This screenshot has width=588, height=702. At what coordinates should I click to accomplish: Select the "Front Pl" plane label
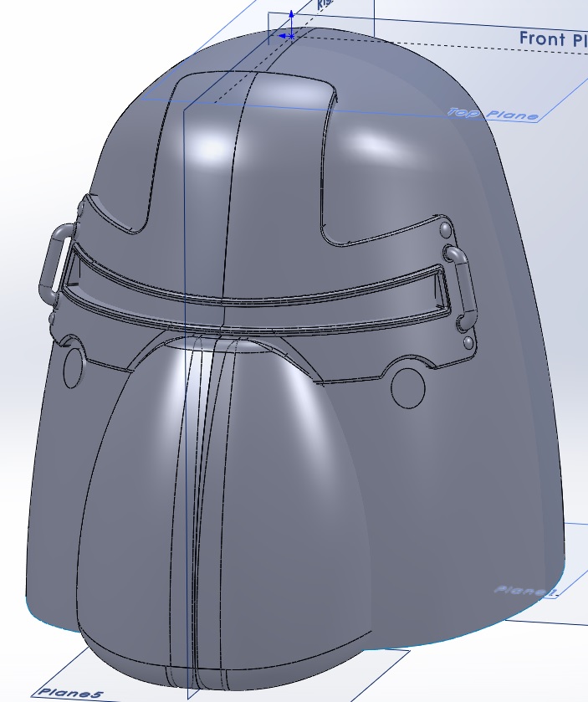[553, 39]
